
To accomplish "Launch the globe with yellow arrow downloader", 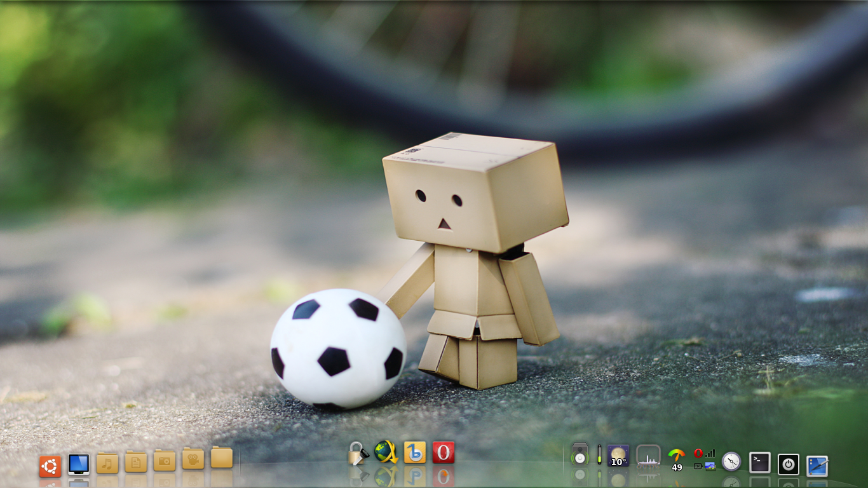I will (386, 452).
